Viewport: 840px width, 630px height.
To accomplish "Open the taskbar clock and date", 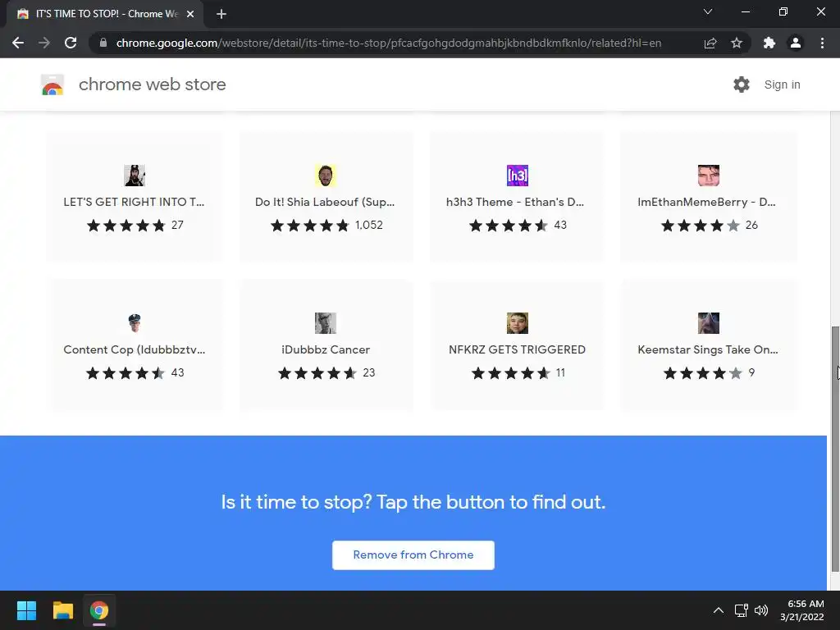I will 802,610.
